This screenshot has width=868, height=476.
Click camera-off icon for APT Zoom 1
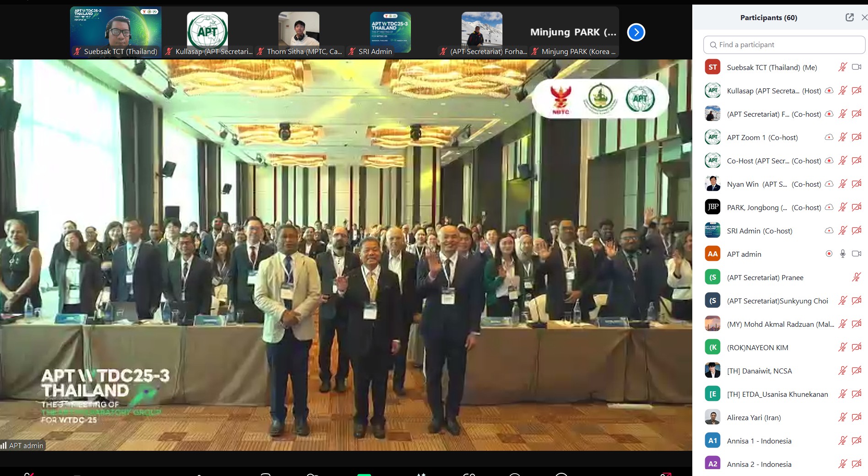(x=857, y=137)
